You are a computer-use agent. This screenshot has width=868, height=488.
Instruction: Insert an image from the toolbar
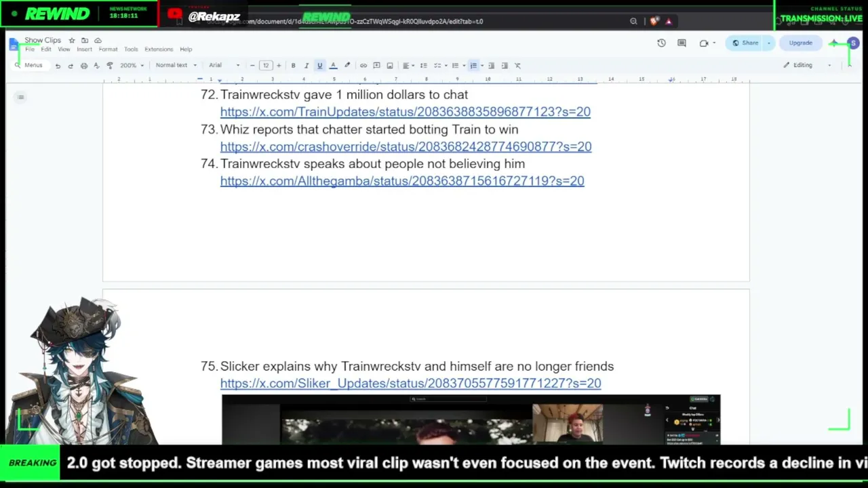[390, 66]
